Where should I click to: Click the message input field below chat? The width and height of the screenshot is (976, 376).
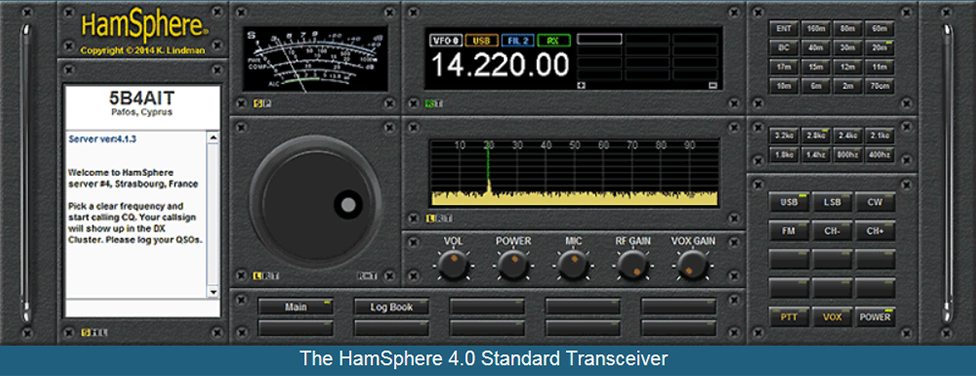pyautogui.click(x=143, y=308)
